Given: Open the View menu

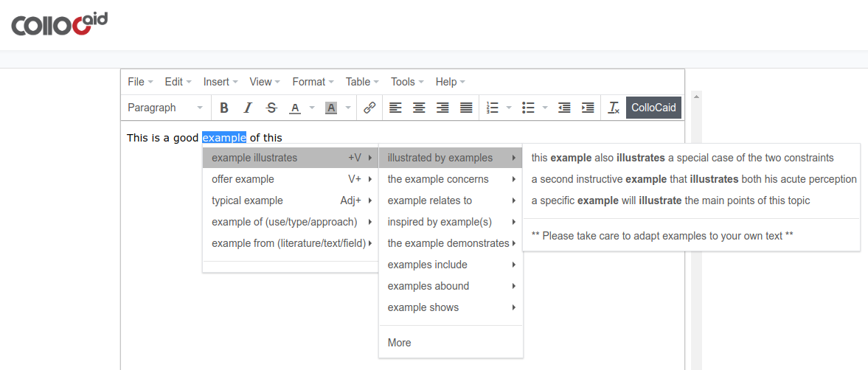Looking at the screenshot, I should coord(265,82).
